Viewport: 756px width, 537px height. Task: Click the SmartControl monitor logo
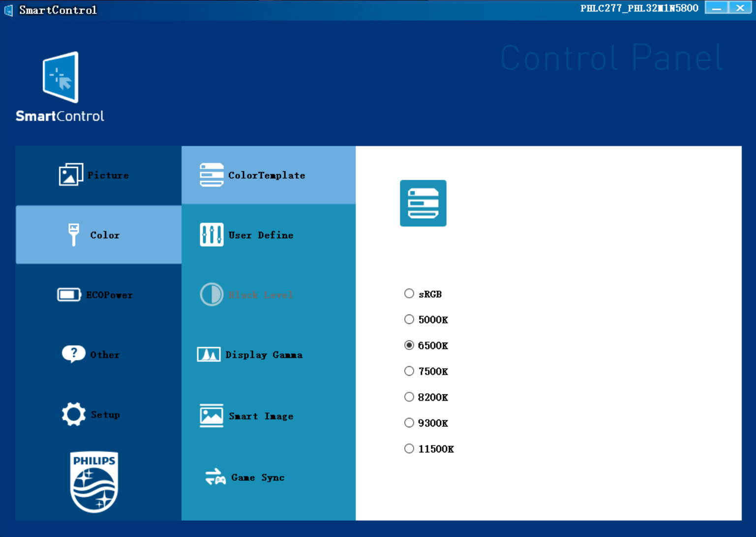point(60,77)
